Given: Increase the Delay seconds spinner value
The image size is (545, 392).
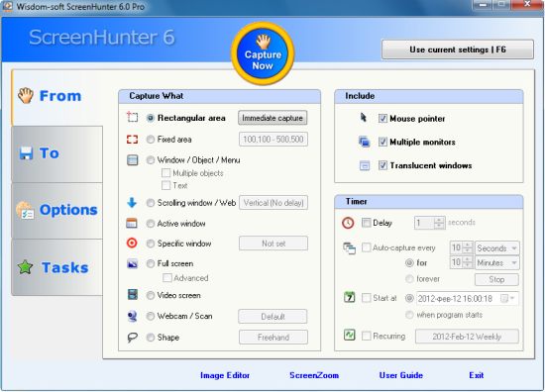Looking at the screenshot, I should [x=439, y=220].
